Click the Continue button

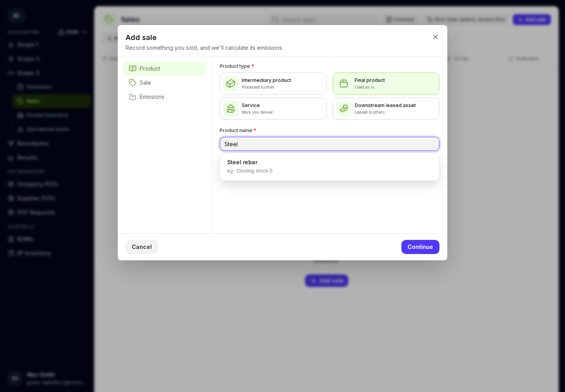coord(420,247)
